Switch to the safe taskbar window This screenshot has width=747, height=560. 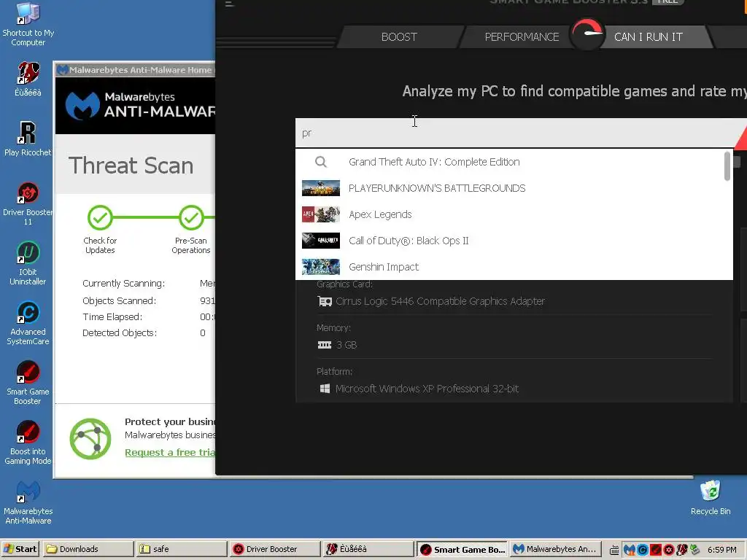point(181,549)
